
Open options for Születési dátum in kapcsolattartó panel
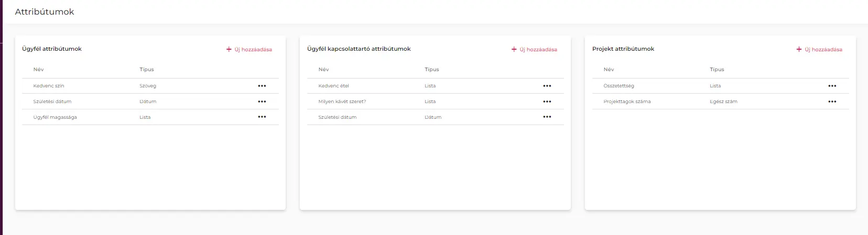tap(547, 117)
